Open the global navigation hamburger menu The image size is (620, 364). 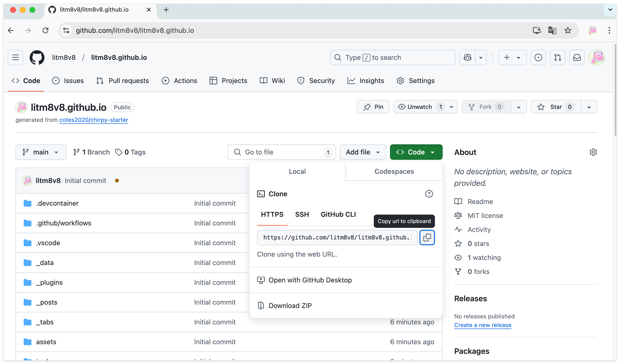pos(15,57)
